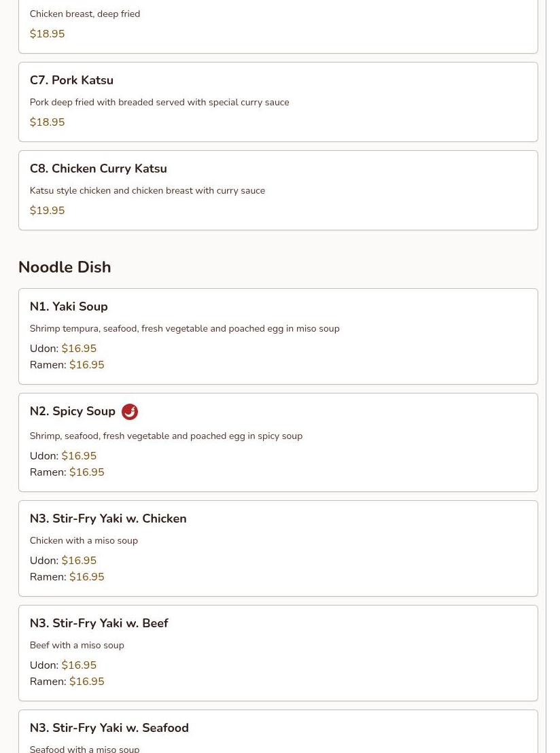
Task: Choose Udon price for Stir-Fry Yaki Beef
Action: click(79, 665)
